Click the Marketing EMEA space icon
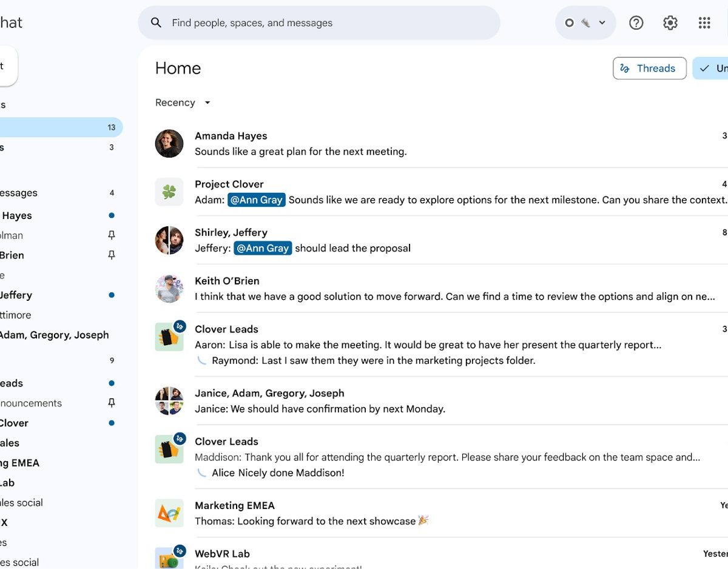 click(169, 513)
